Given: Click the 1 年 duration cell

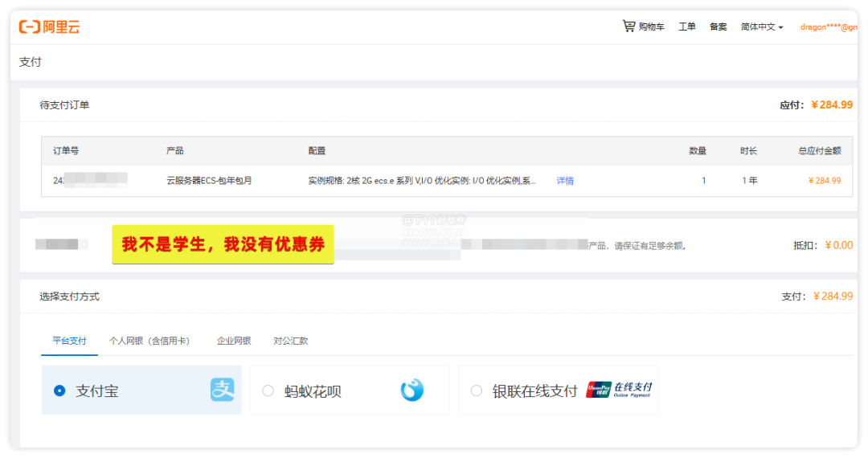Looking at the screenshot, I should [750, 181].
